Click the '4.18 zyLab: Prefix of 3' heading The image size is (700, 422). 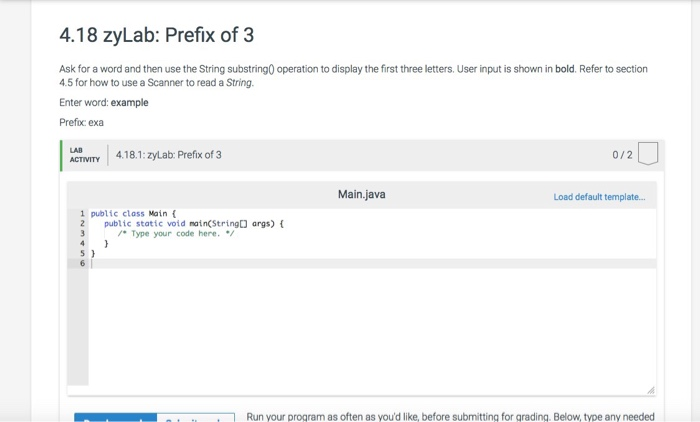pos(157,36)
